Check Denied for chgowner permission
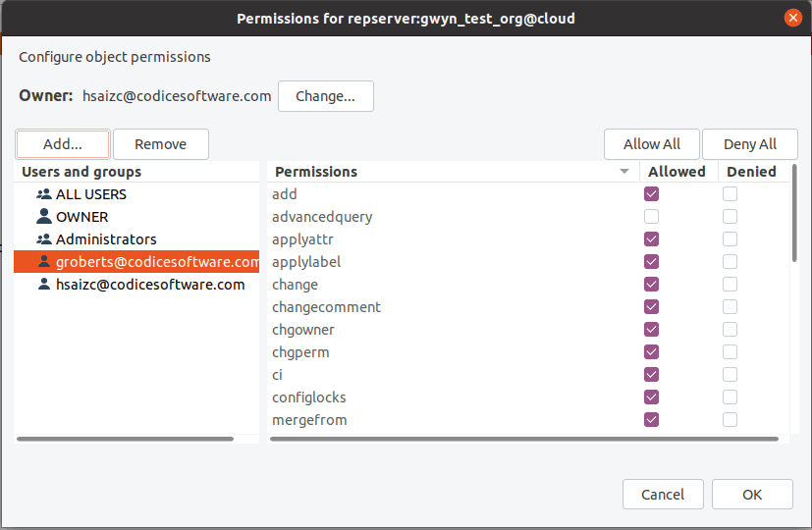 (731, 329)
